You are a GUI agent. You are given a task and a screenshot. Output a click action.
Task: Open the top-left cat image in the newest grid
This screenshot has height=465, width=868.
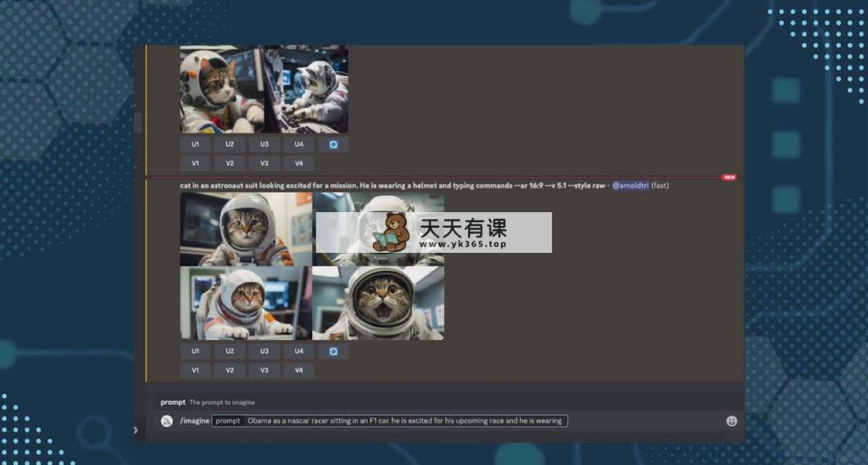pos(246,229)
